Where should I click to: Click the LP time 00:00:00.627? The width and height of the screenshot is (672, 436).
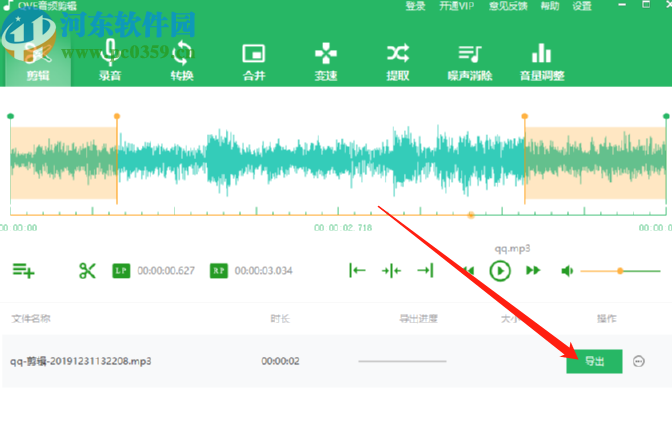166,271
